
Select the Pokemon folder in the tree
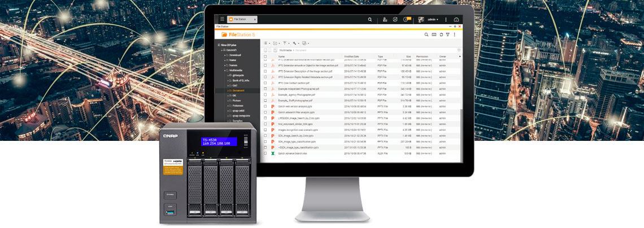click(238, 105)
